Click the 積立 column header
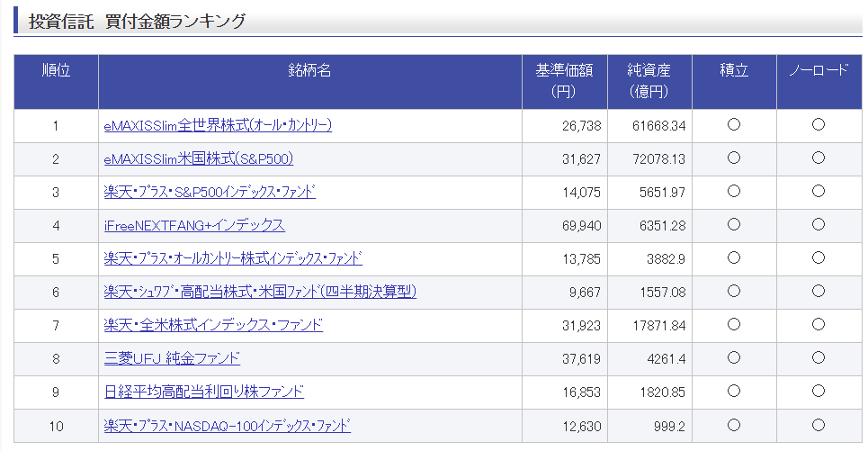Viewport: 868px width, 451px height. coord(734,81)
